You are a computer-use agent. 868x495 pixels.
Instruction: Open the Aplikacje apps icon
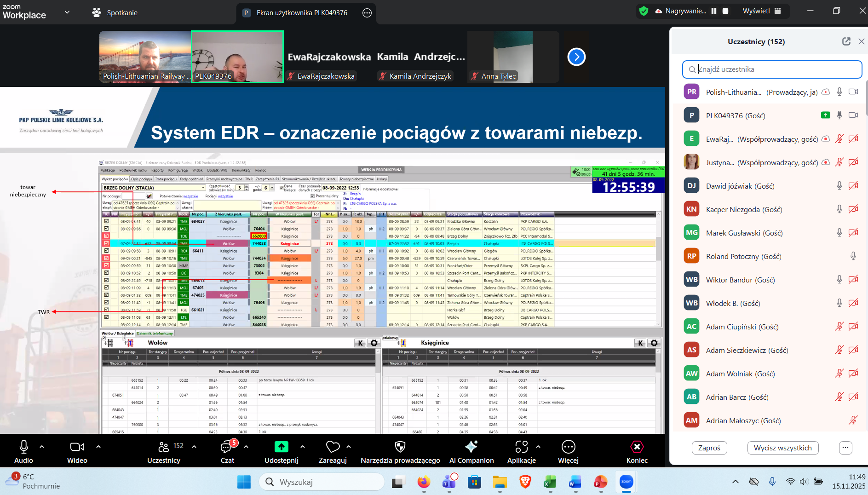pos(521,447)
